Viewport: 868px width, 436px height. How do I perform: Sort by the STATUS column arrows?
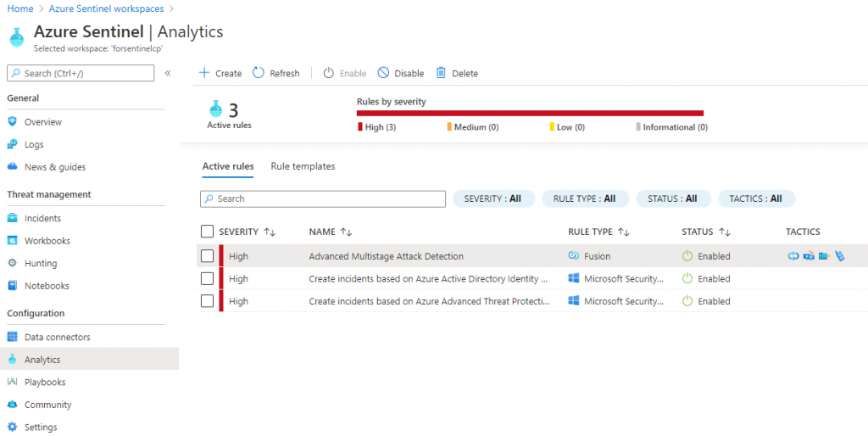(x=725, y=232)
